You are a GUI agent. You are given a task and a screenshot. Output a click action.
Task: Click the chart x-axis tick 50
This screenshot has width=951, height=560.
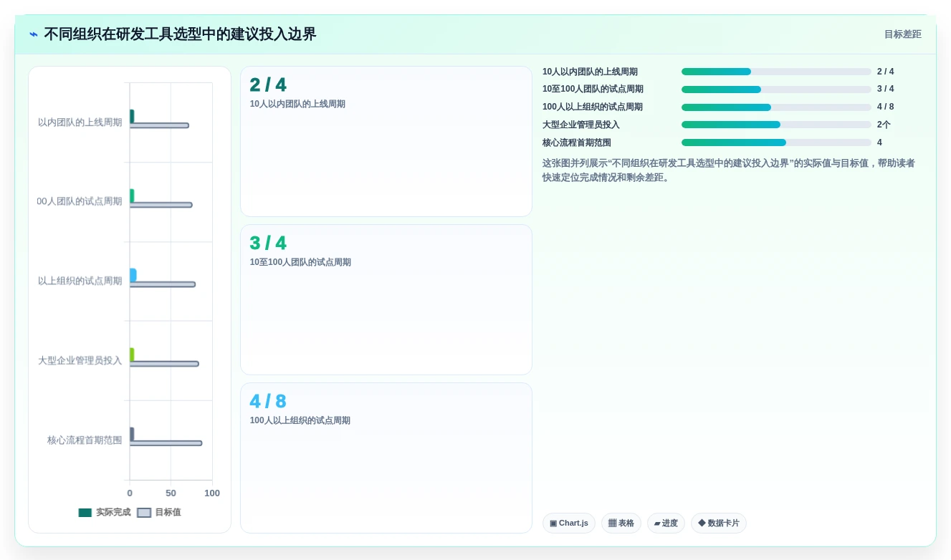coord(171,493)
